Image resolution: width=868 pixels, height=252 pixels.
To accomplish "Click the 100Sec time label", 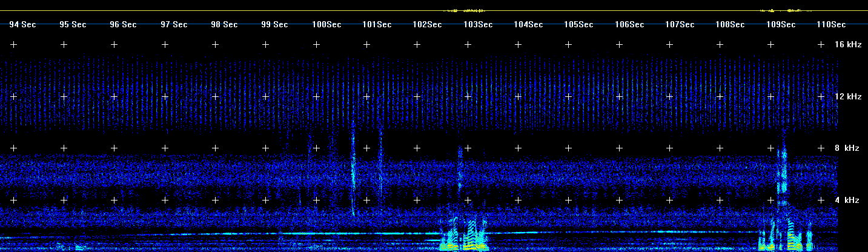I will [326, 25].
